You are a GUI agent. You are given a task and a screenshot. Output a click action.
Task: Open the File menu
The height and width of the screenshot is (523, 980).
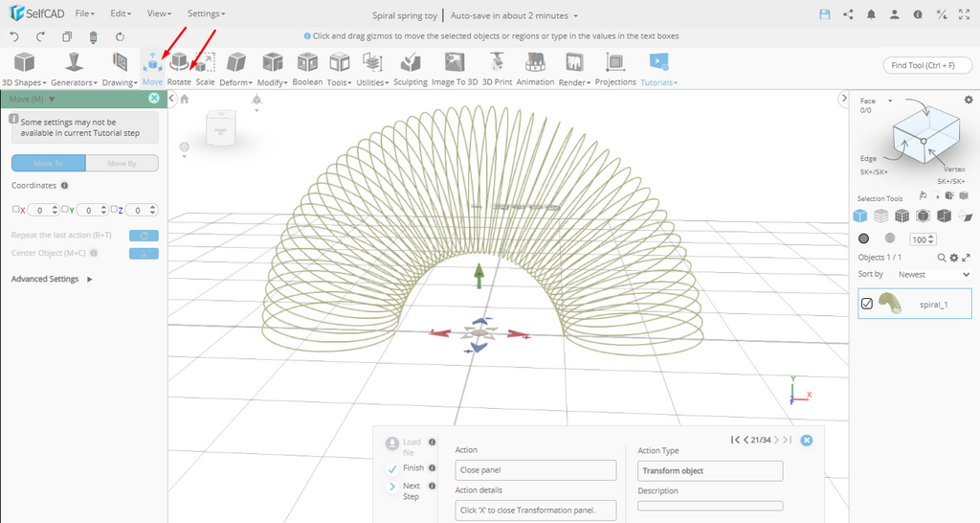click(84, 13)
